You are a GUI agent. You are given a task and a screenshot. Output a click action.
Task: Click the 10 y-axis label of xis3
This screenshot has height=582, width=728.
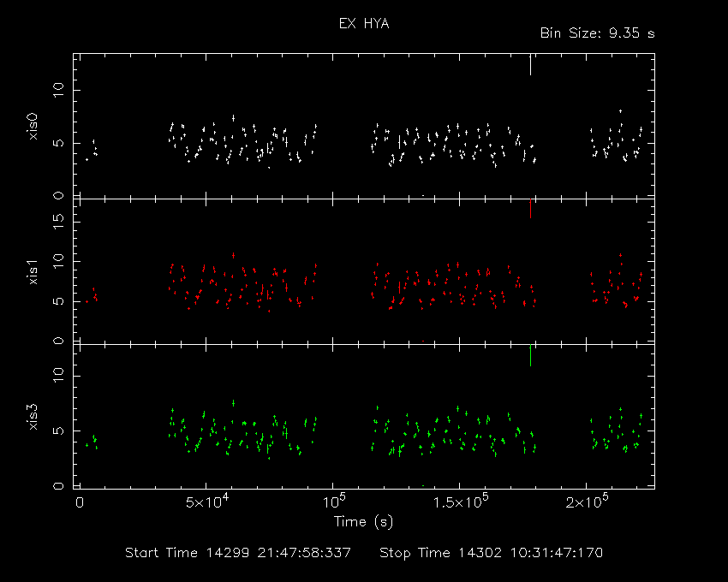point(58,375)
